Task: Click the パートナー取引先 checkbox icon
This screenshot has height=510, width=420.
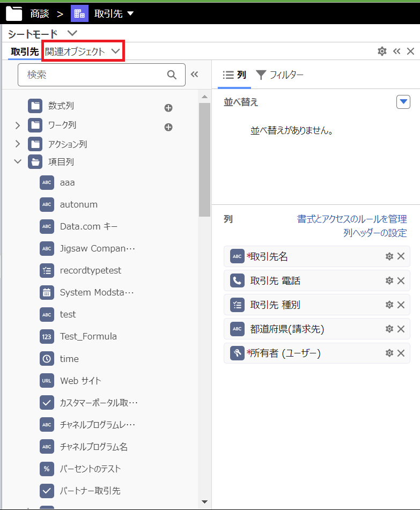Action: (47, 491)
